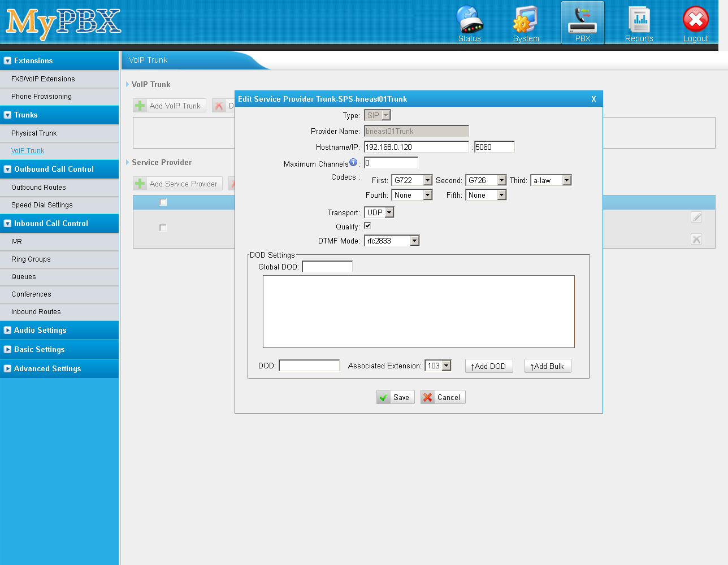
Task: Click green plus icon of Add VoIP Trunk
Action: 140,106
